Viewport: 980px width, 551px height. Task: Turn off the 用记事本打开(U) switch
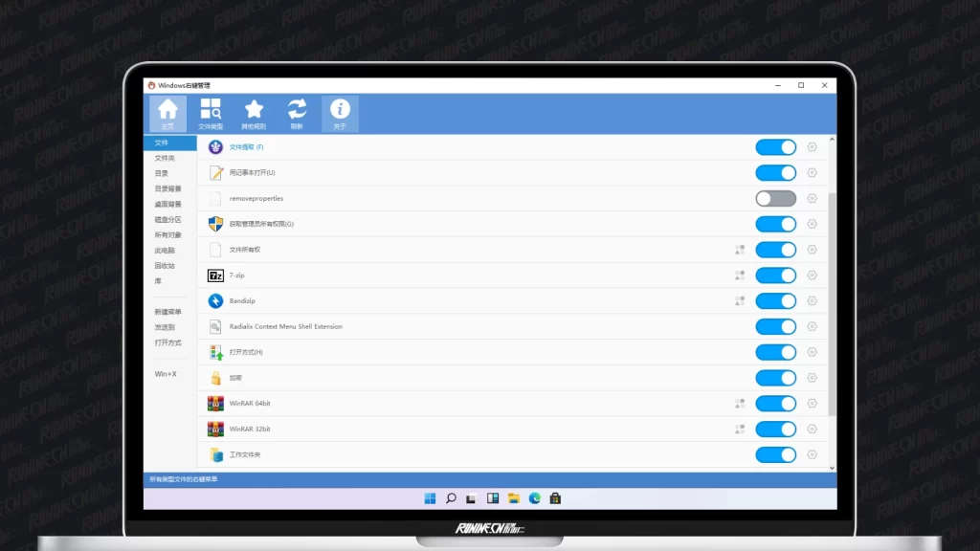[x=775, y=173]
